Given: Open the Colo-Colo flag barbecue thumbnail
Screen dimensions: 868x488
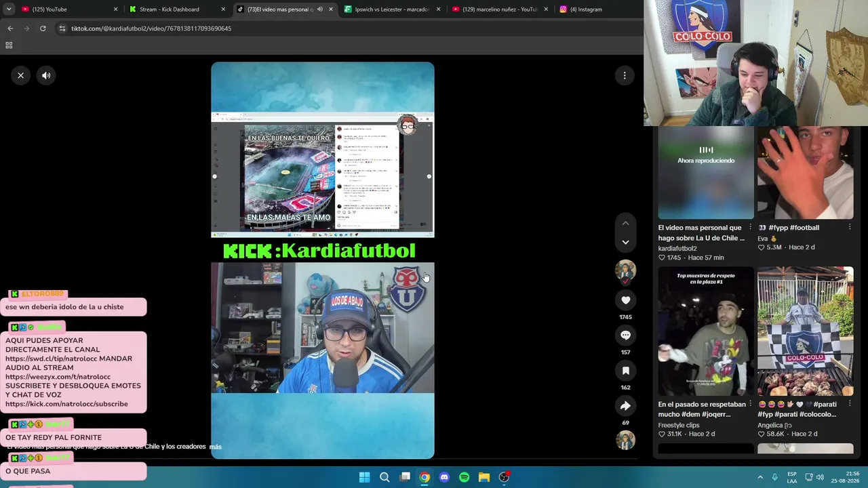Looking at the screenshot, I should (x=805, y=331).
